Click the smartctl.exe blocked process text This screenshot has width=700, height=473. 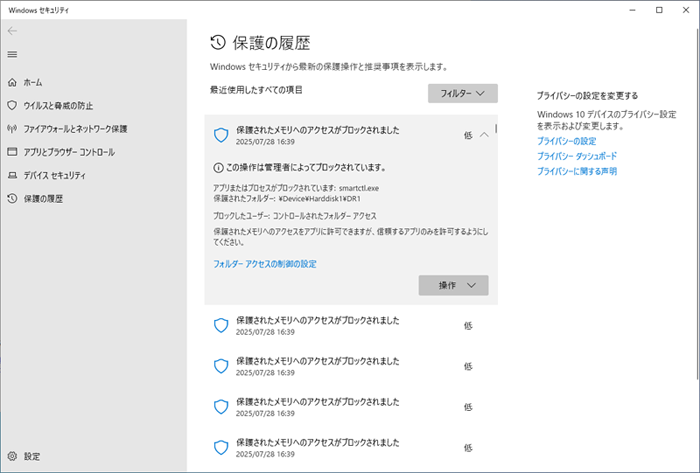point(358,188)
